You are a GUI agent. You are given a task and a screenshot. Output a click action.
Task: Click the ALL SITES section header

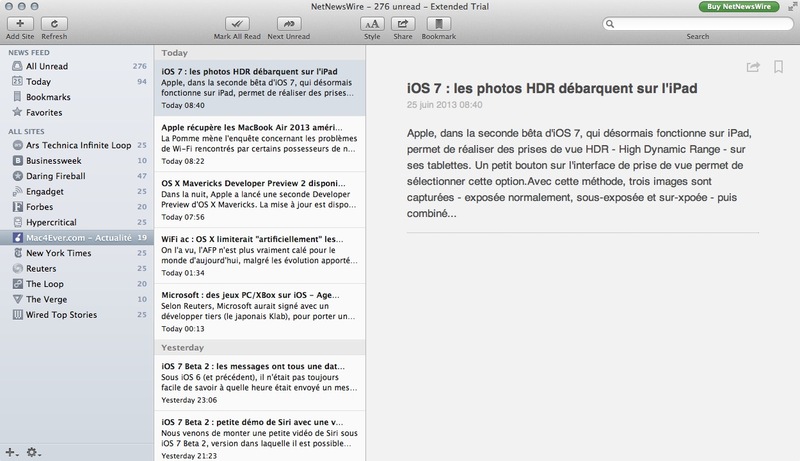[x=26, y=132]
